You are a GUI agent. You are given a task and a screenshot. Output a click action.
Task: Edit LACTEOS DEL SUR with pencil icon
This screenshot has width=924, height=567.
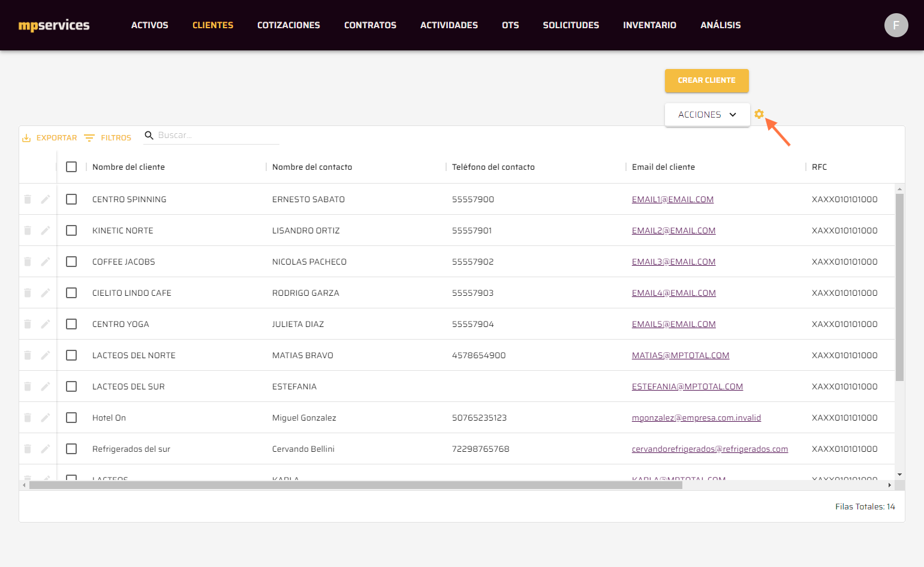[x=45, y=386]
